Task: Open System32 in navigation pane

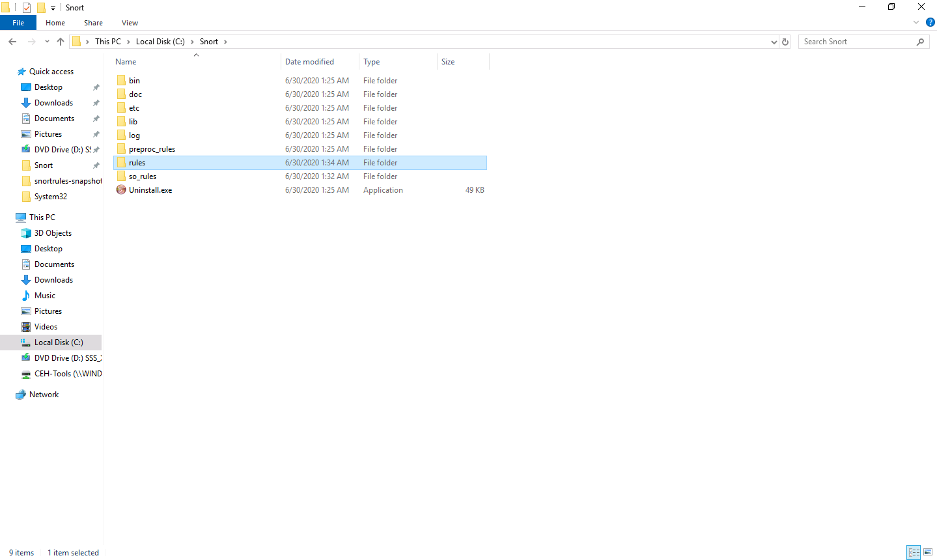Action: coord(51,197)
